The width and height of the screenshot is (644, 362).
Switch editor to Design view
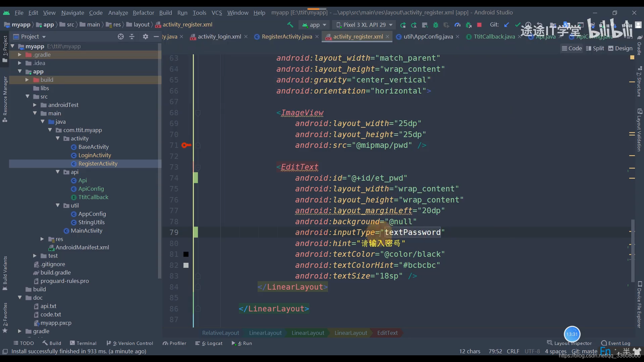[620, 48]
